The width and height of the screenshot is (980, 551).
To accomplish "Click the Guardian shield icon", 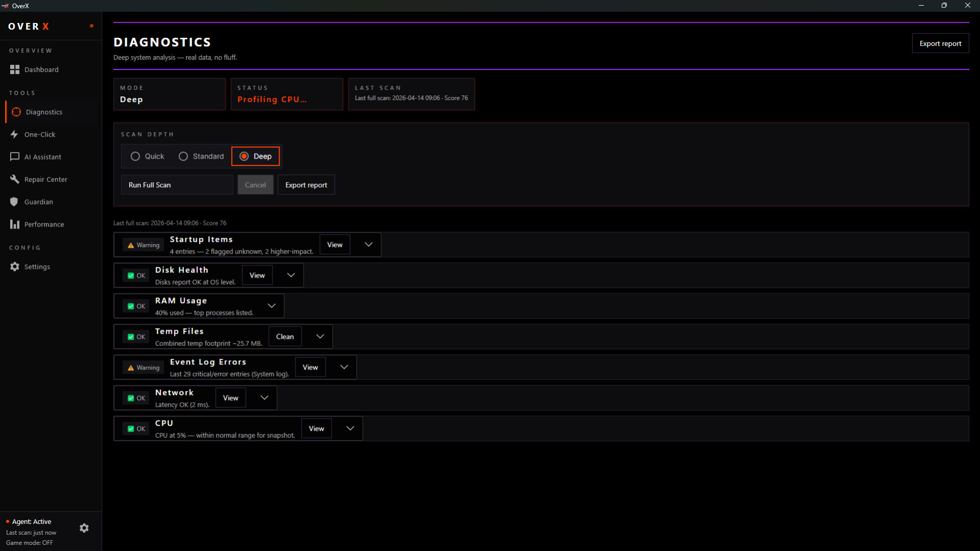I will point(14,202).
